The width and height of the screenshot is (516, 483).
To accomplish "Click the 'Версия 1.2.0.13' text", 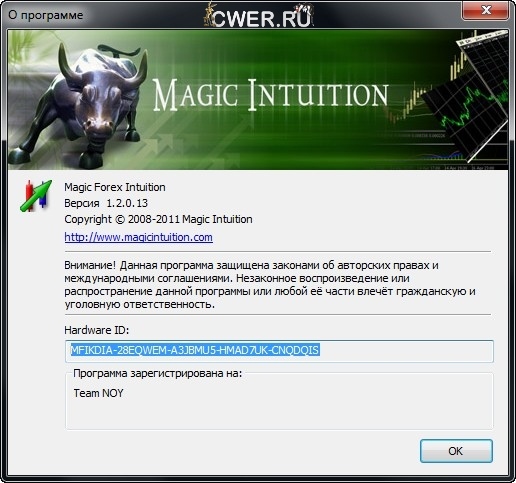I will click(x=106, y=203).
